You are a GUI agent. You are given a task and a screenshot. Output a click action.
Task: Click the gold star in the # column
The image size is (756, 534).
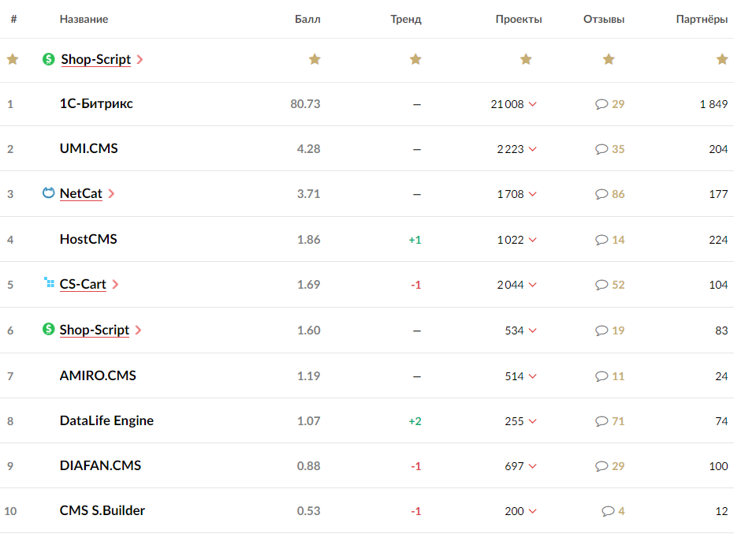coord(13,59)
